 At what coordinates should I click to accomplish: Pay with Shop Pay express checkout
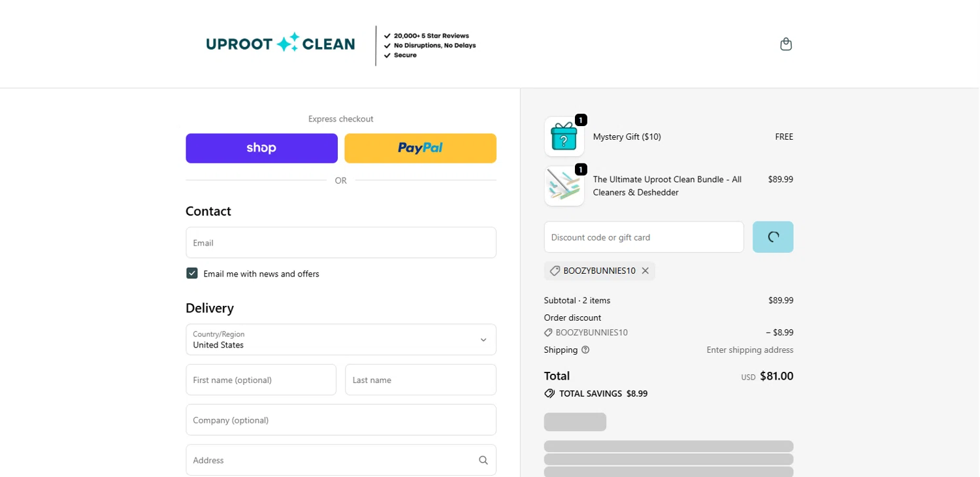tap(262, 148)
